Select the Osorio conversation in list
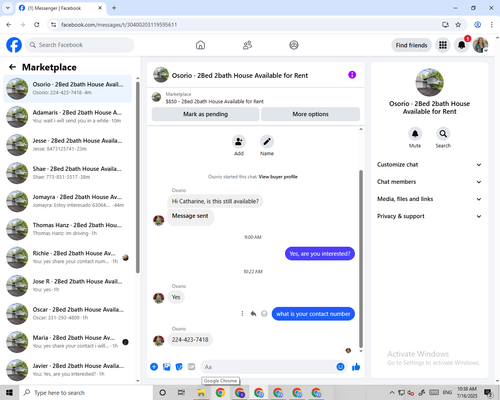This screenshot has width=500, height=400. [x=67, y=89]
